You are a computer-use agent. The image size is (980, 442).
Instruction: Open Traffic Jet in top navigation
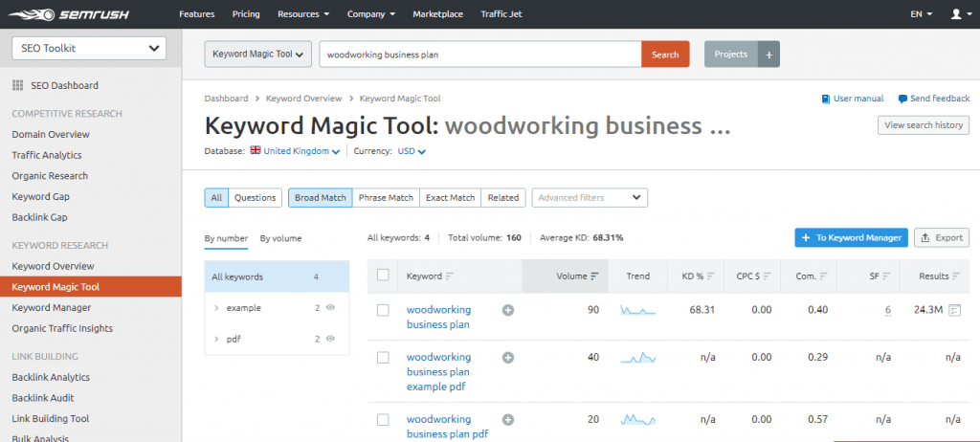click(501, 13)
